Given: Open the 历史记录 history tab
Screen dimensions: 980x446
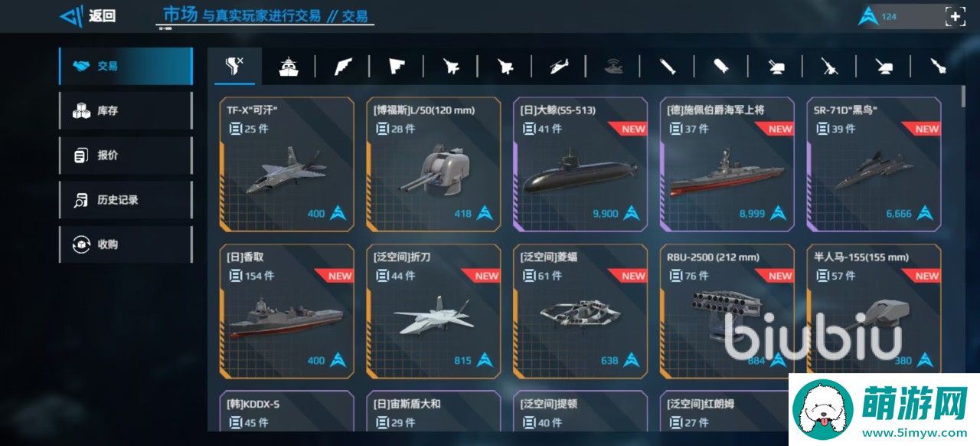Looking at the screenshot, I should (126, 200).
